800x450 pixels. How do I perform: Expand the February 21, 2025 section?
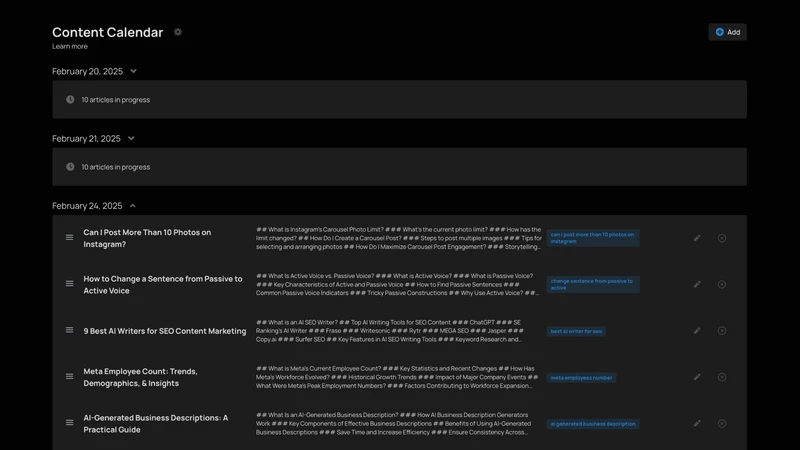pos(131,139)
